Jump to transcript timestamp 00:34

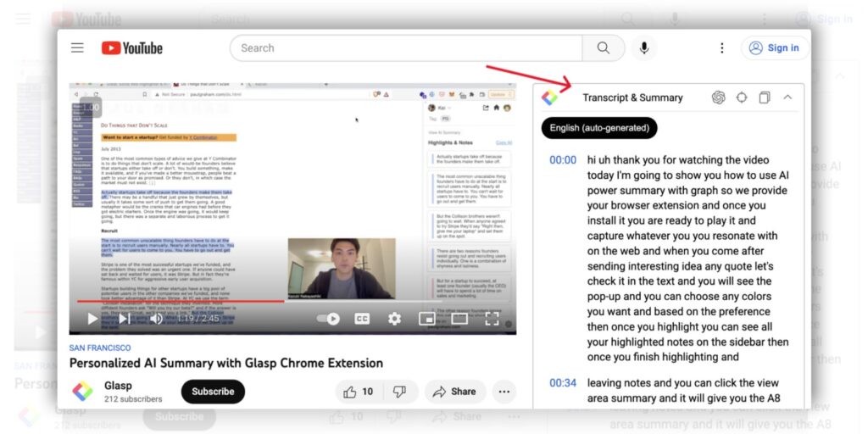pyautogui.click(x=563, y=382)
